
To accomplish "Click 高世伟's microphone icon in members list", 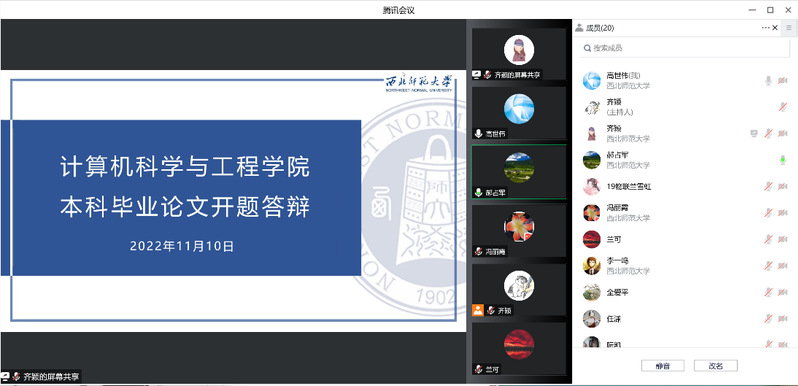I will (768, 80).
